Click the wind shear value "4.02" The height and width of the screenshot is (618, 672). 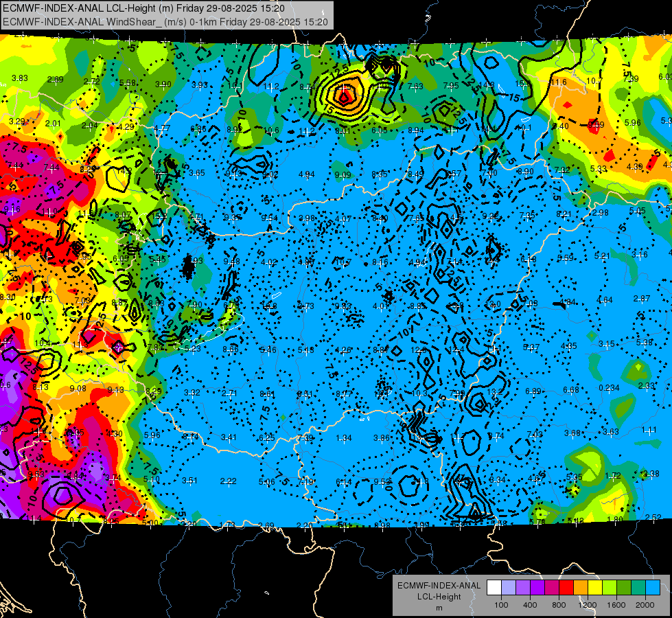268,262
